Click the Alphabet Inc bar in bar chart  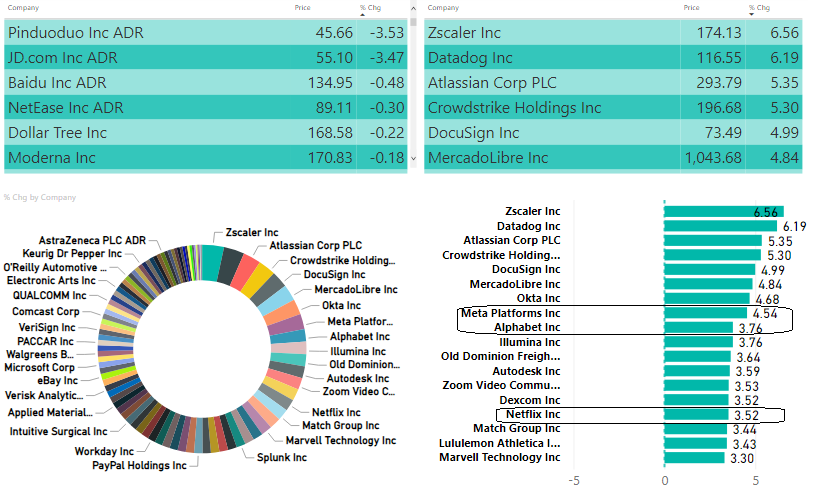[x=698, y=328]
